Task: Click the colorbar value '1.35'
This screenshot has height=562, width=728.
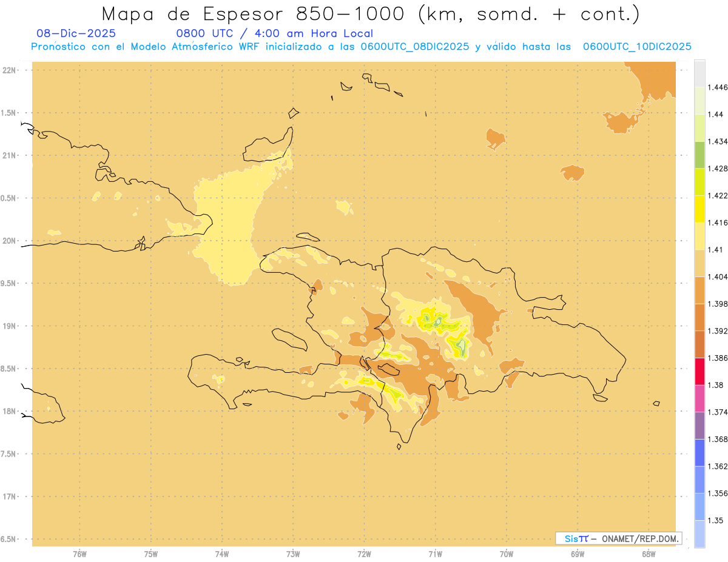Action: tap(716, 520)
